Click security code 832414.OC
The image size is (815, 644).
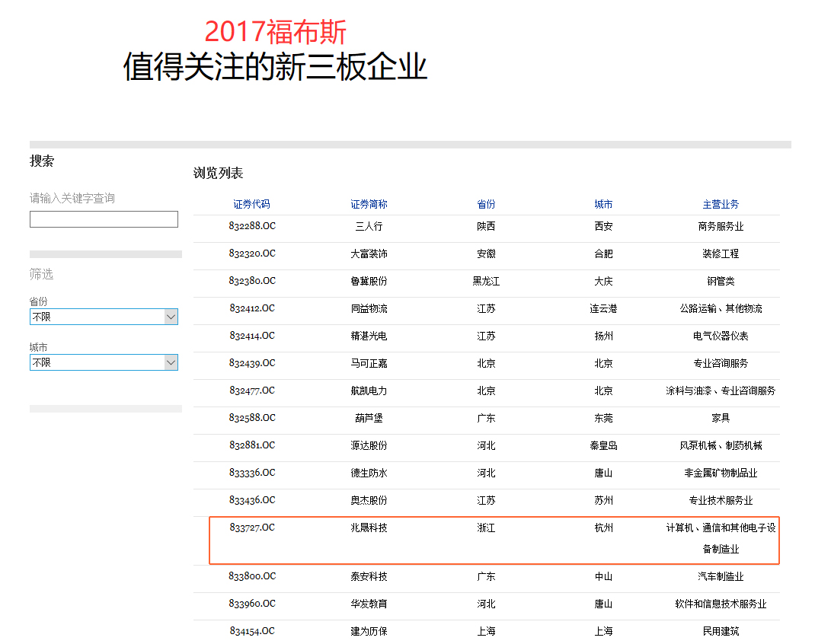(251, 336)
